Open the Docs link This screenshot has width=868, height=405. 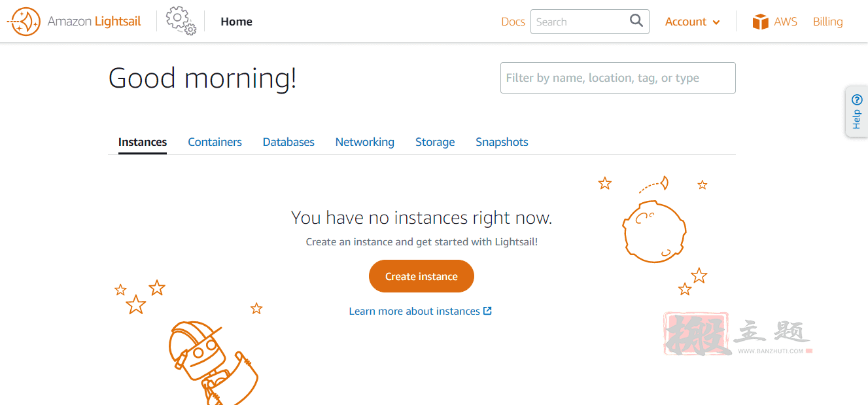513,22
